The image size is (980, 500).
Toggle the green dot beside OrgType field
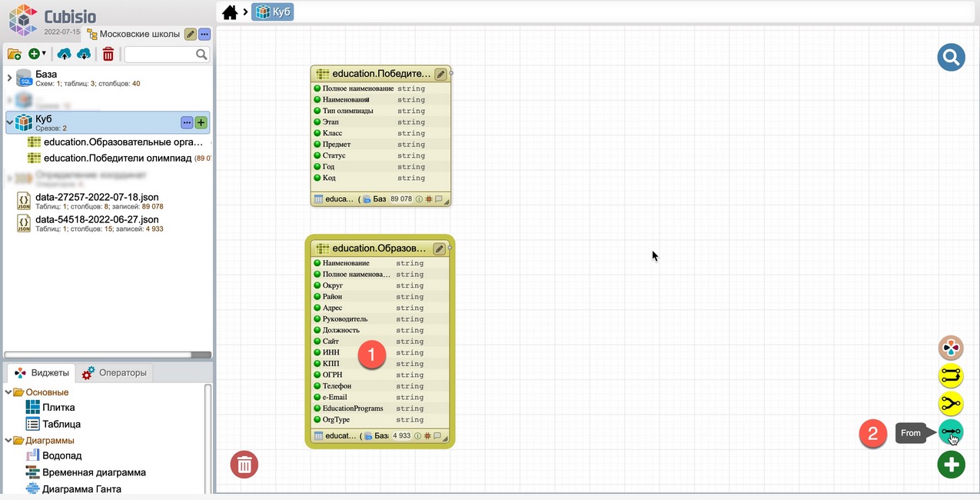317,419
